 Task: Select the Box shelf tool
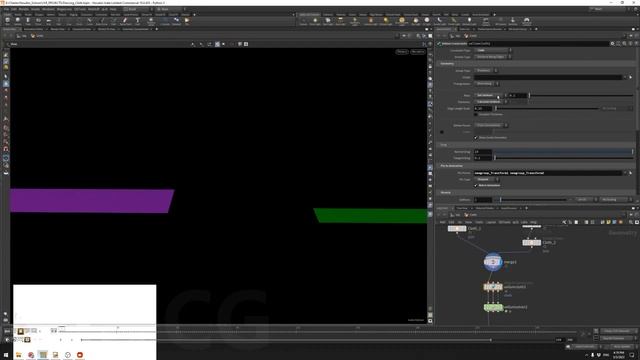click(x=7, y=21)
